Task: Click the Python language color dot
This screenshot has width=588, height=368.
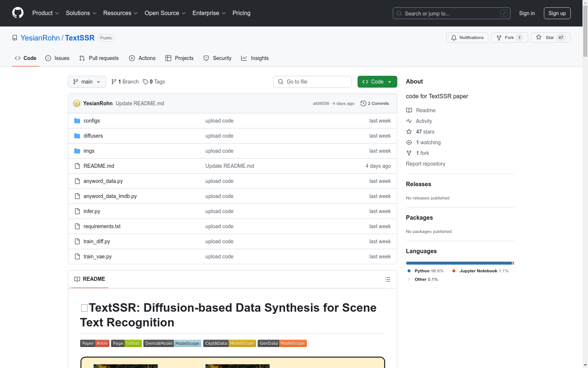Action: [409, 271]
